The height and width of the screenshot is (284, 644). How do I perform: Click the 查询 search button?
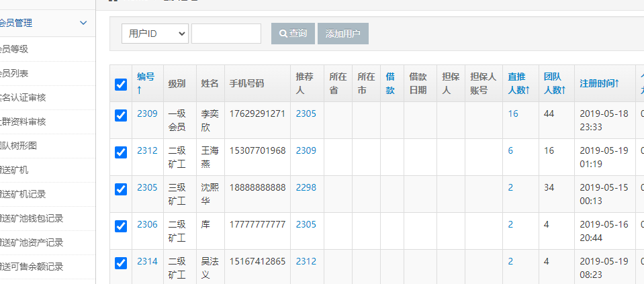tap(293, 34)
